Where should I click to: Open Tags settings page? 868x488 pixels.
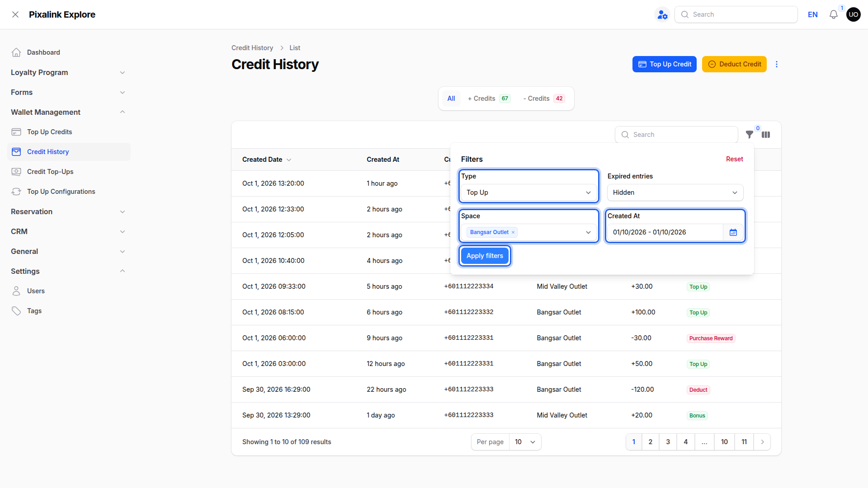point(69,311)
